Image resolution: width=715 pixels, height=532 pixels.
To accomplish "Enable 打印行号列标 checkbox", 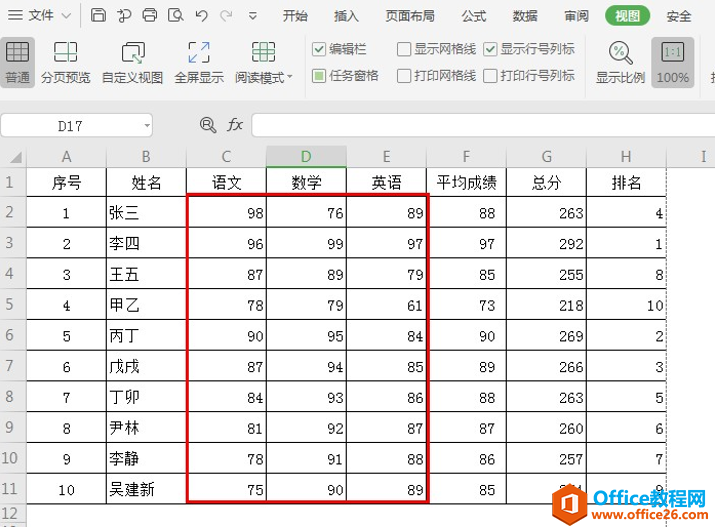I will (x=490, y=76).
